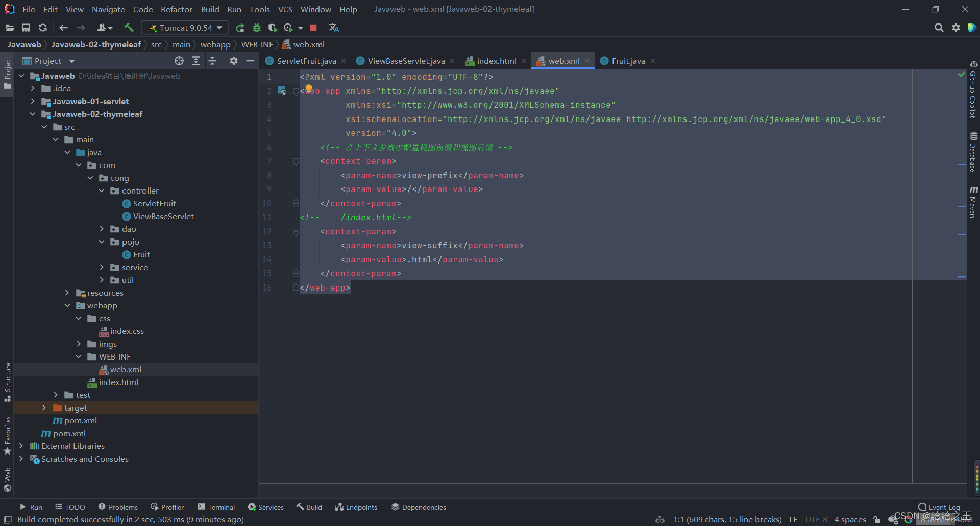Expand External Libraries in the Project tree
This screenshot has width=980, height=526.
pos(21,446)
